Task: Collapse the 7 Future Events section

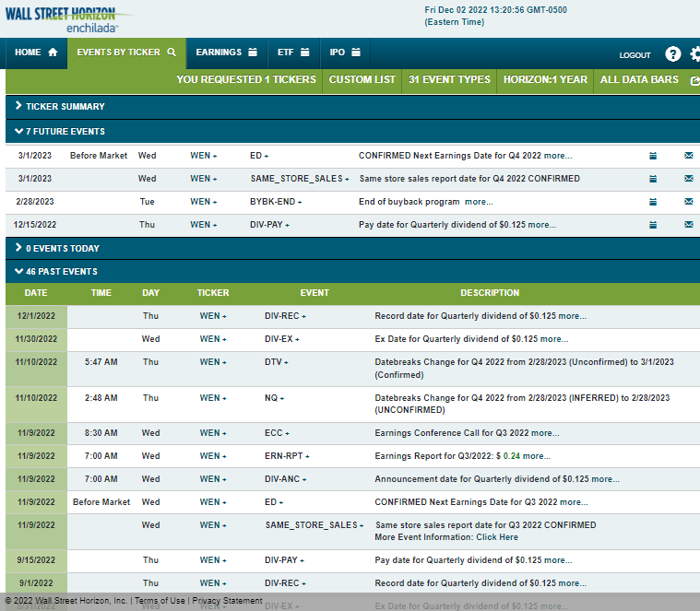Action: (x=60, y=132)
